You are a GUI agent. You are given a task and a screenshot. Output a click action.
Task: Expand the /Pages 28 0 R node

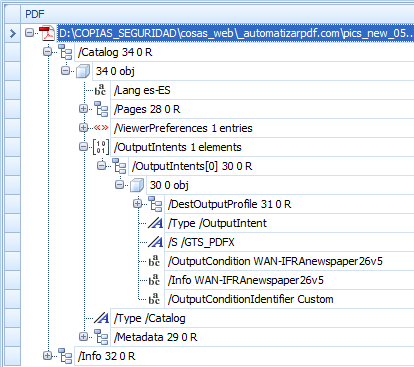83,109
